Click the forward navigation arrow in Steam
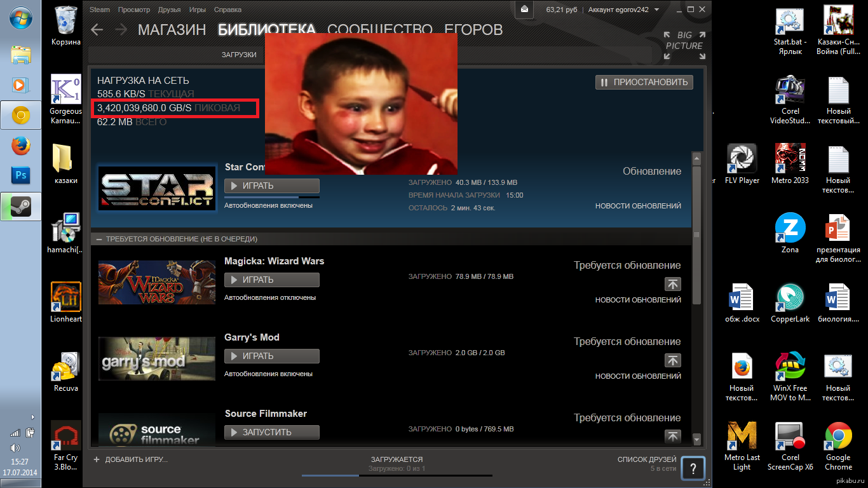The height and width of the screenshot is (488, 868). click(121, 29)
